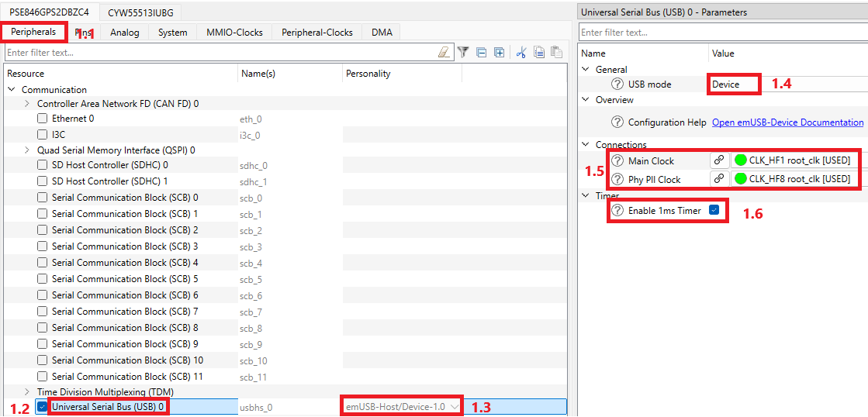Click the filter funnel icon
The height and width of the screenshot is (417, 868).
463,53
